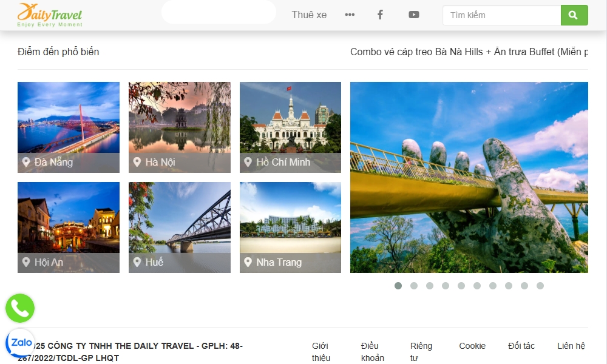The image size is (607, 364).
Task: Tap the floating green phone call icon
Action: tap(20, 308)
